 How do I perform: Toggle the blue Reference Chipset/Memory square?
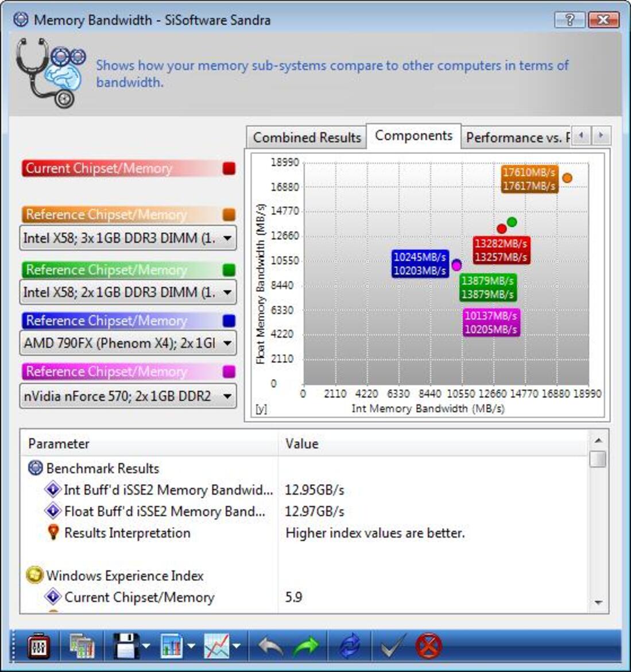229,320
